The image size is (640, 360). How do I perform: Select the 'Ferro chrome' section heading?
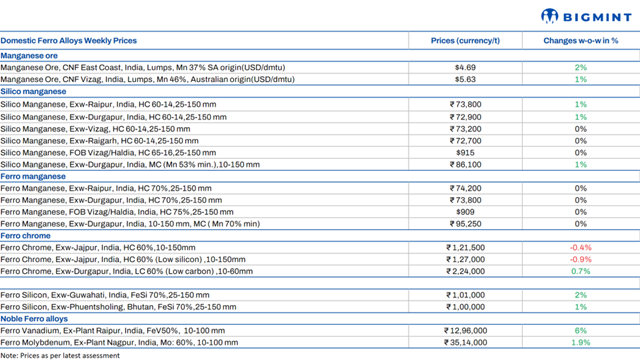(25, 236)
